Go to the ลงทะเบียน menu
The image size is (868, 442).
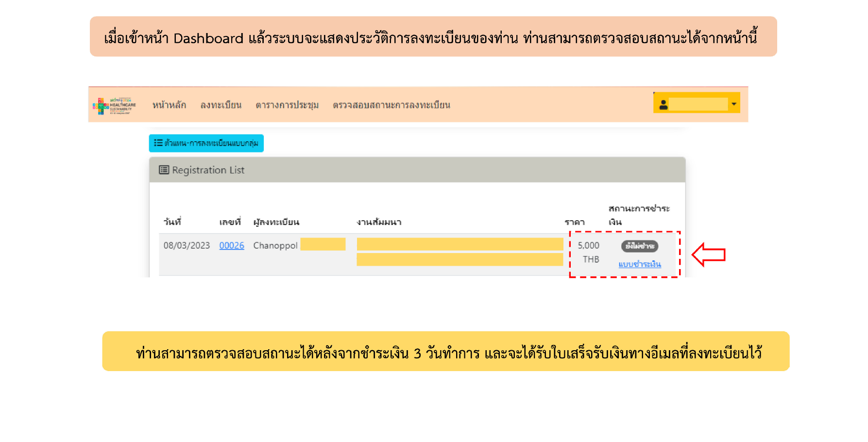pos(221,105)
